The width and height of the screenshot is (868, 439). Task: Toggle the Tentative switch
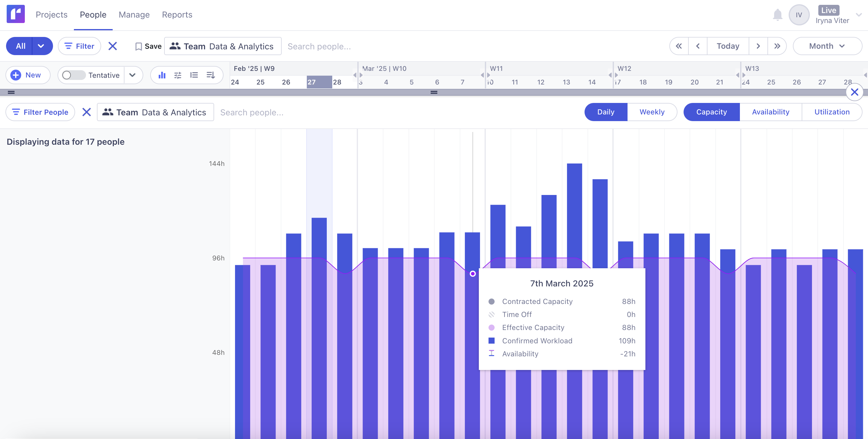74,75
